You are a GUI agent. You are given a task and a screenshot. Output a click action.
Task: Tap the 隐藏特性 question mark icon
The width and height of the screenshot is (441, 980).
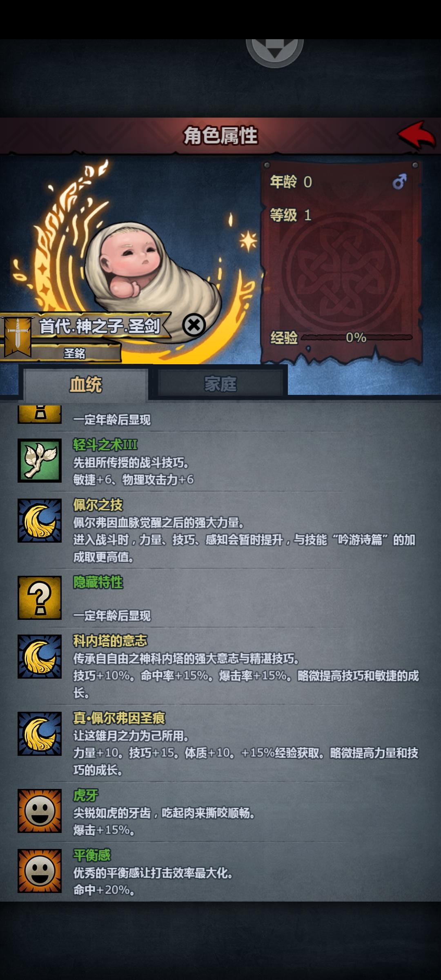[40, 597]
